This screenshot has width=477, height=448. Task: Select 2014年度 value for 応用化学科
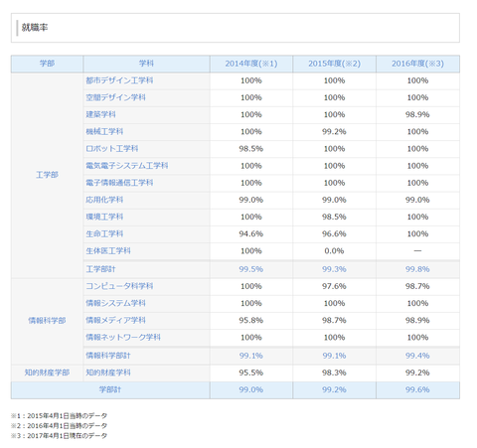point(251,200)
